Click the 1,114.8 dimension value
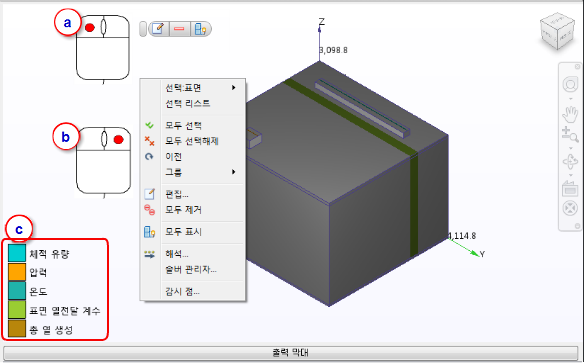Image resolution: width=584 pixels, height=363 pixels. point(462,236)
